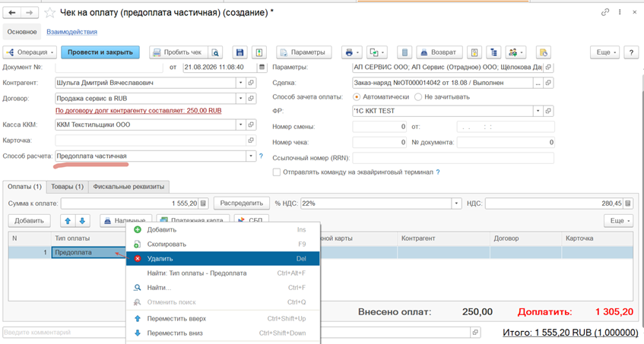Select the Автоматически radio button
Image resolution: width=644 pixels, height=344 pixels.
coord(357,97)
